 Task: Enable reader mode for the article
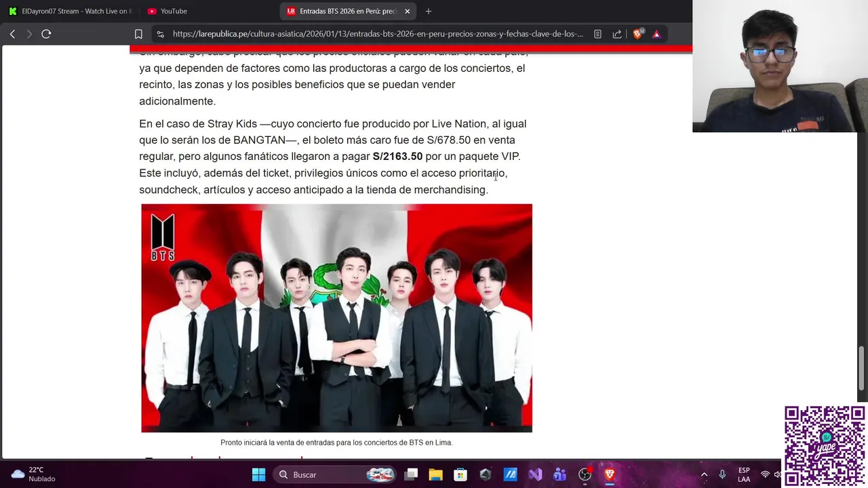(597, 34)
